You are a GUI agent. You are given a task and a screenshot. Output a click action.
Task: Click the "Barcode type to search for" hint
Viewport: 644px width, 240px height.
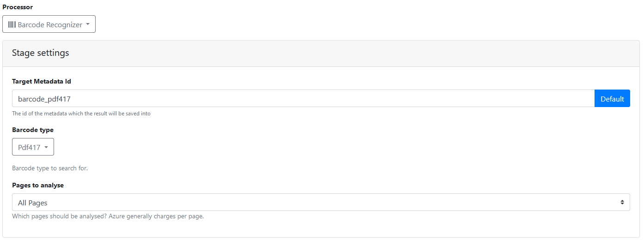(x=50, y=168)
